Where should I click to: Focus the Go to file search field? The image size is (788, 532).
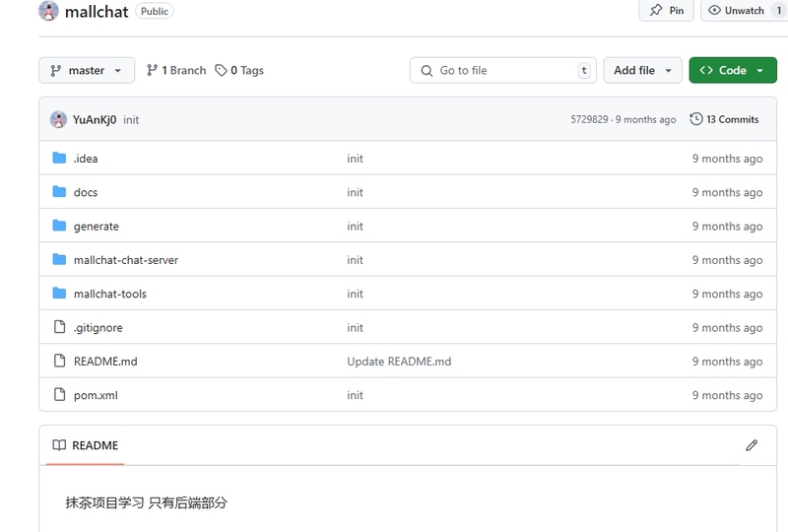tap(503, 70)
